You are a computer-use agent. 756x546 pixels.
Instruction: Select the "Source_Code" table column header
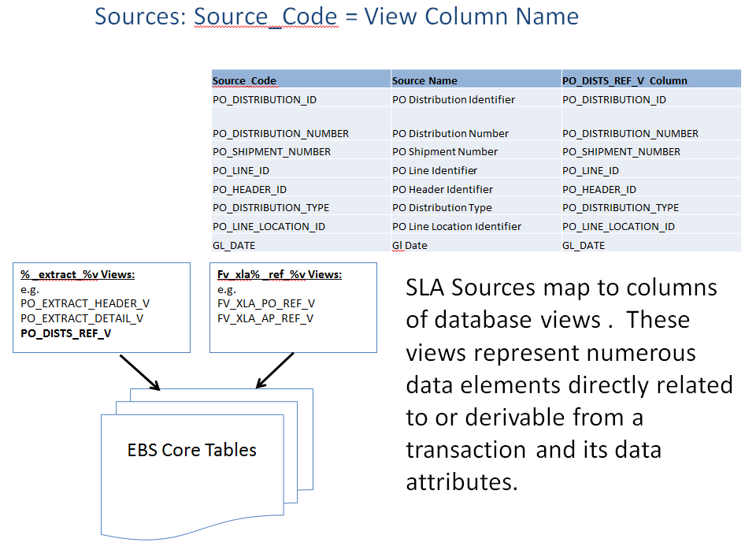[244, 80]
